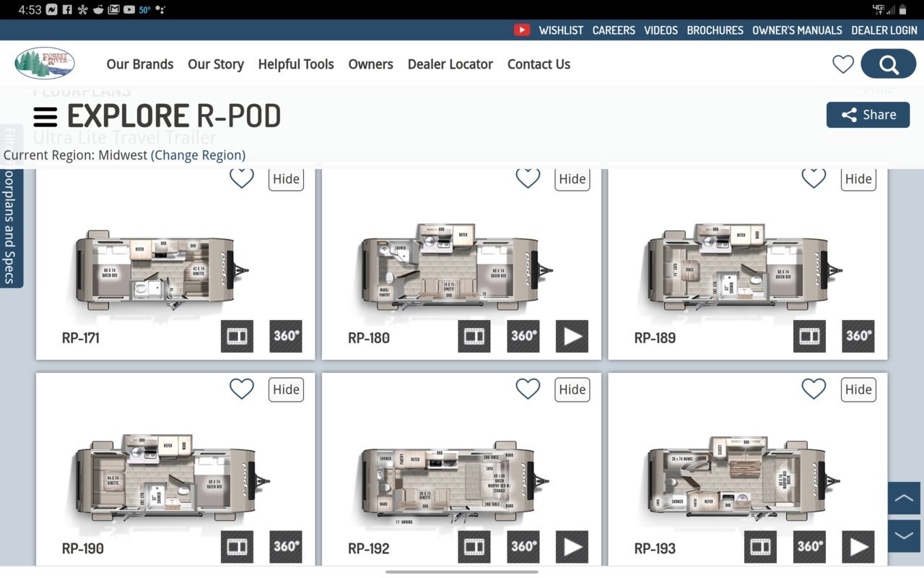The height and width of the screenshot is (578, 924).
Task: Open RP-193 360° tour icon
Action: click(x=809, y=547)
